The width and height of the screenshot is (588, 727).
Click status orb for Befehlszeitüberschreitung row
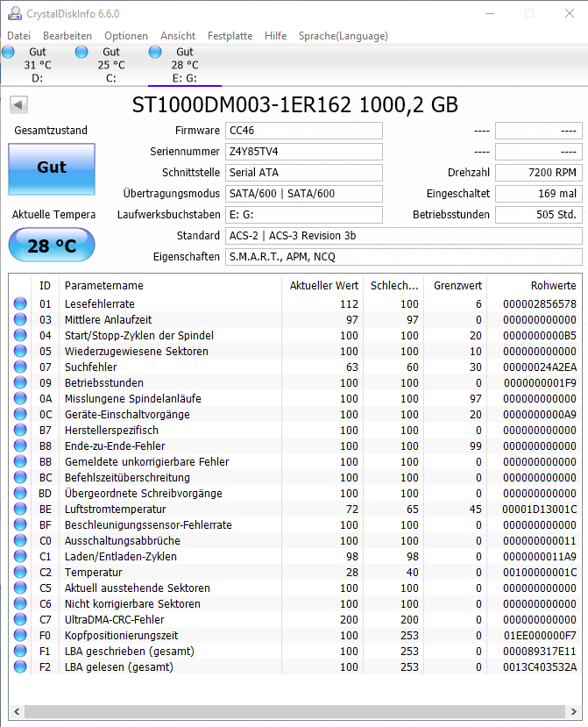pyautogui.click(x=20, y=477)
